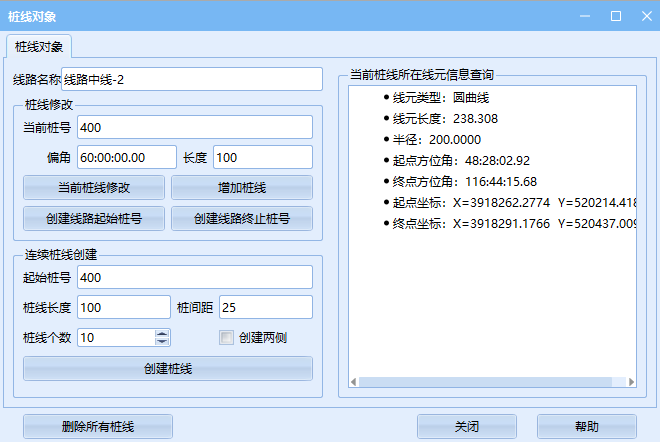Click the 当前桩号 input field

[194, 127]
